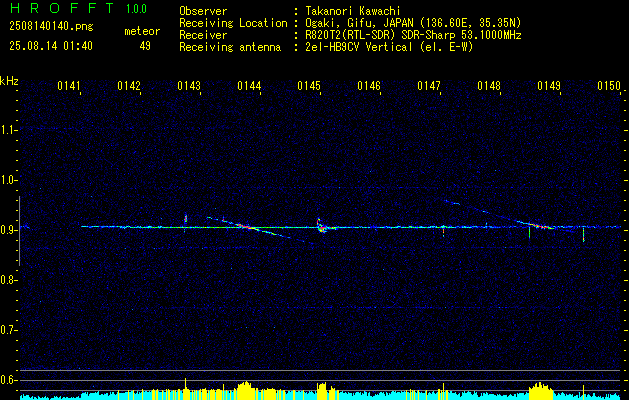Select the name Takanori Kawachi

353,11
